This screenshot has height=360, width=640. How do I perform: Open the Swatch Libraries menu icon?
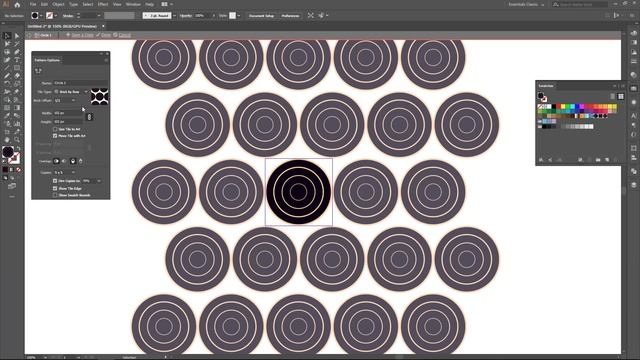coord(541,160)
